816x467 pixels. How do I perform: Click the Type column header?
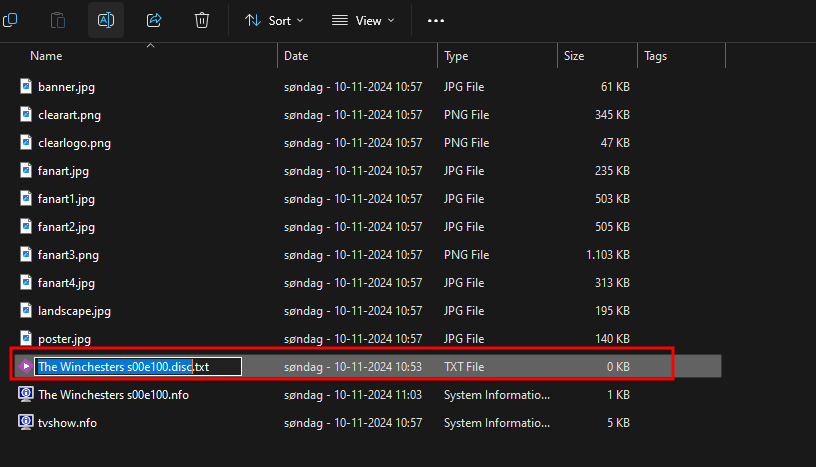click(x=456, y=56)
